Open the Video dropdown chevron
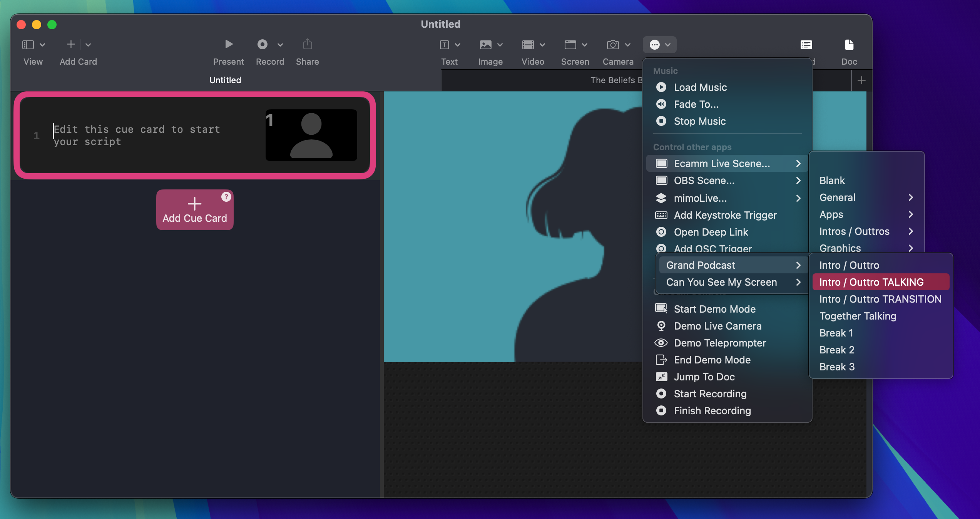This screenshot has width=980, height=519. [542, 45]
